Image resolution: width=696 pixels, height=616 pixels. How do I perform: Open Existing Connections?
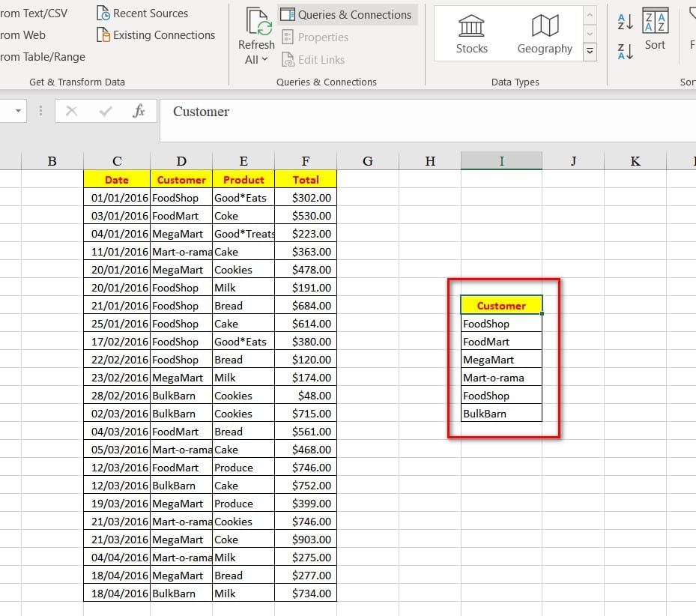point(156,34)
